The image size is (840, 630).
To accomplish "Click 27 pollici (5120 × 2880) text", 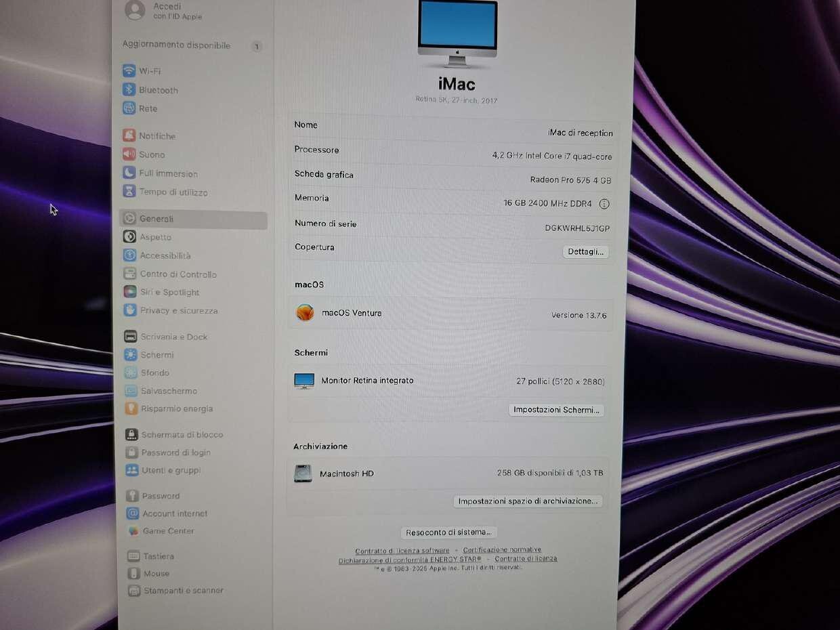I will [x=560, y=381].
